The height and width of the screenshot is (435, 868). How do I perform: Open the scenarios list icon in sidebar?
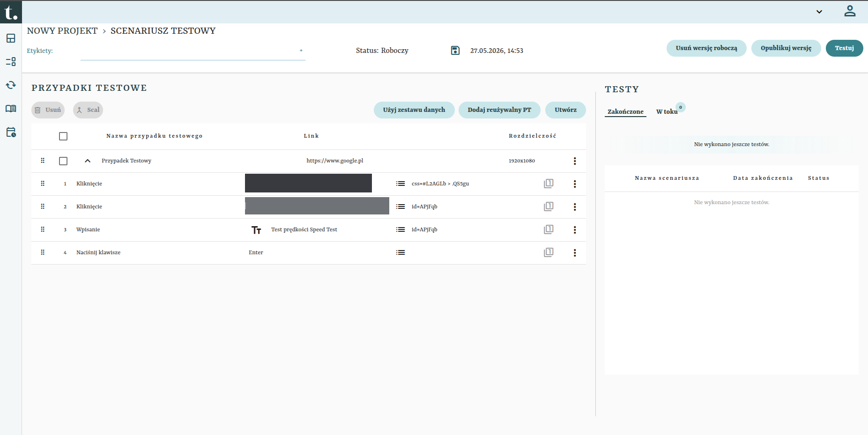(11, 62)
